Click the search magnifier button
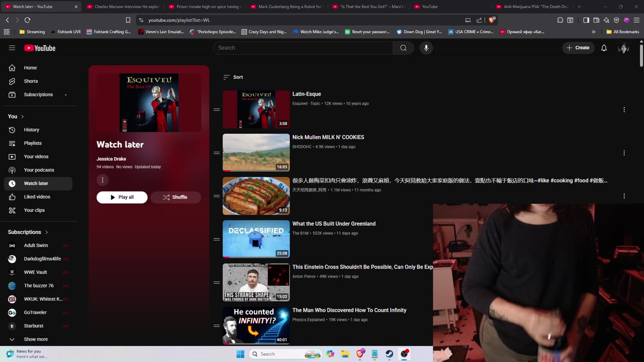This screenshot has height=362, width=644. coord(404,48)
